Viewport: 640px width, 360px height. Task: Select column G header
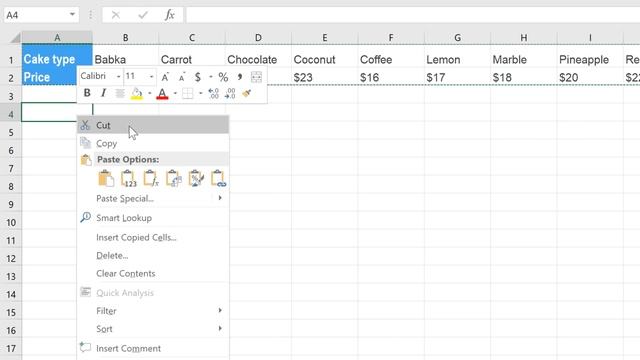(x=458, y=38)
